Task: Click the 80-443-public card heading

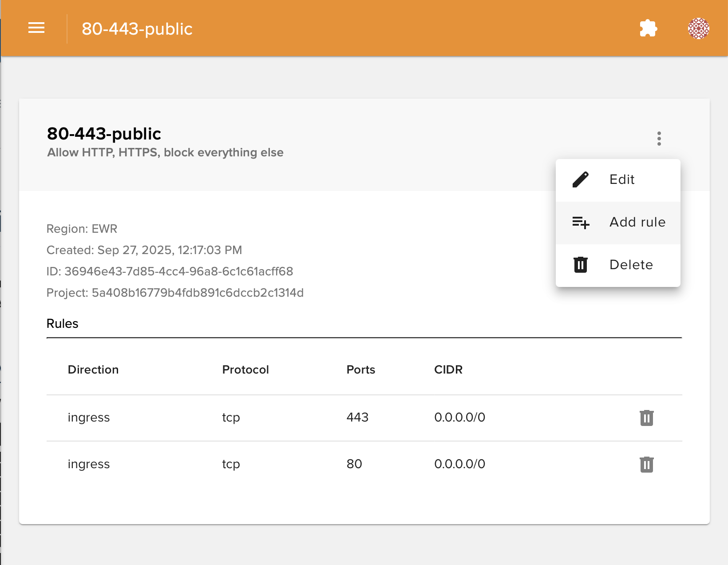Action: pyautogui.click(x=104, y=134)
